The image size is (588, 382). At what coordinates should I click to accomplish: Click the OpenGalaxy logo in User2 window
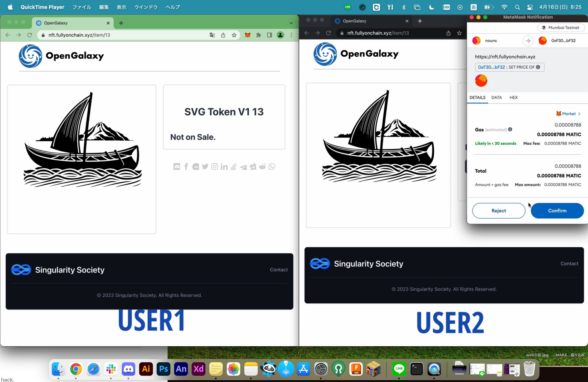pos(356,54)
